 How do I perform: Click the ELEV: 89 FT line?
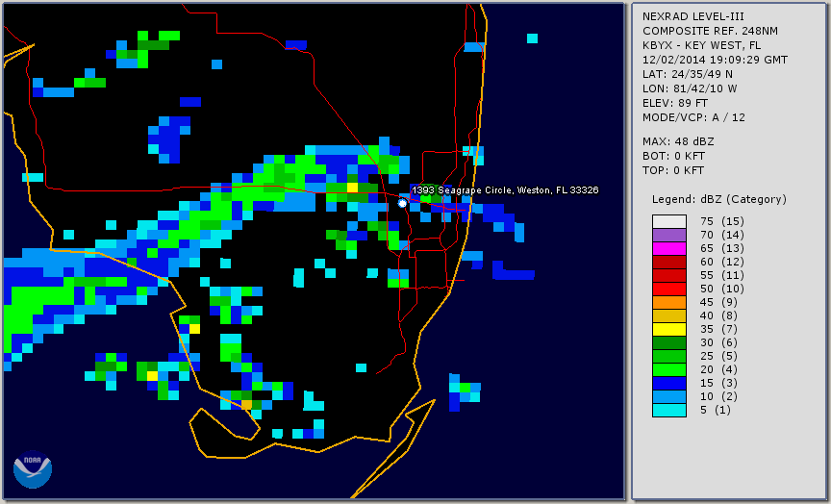(675, 103)
